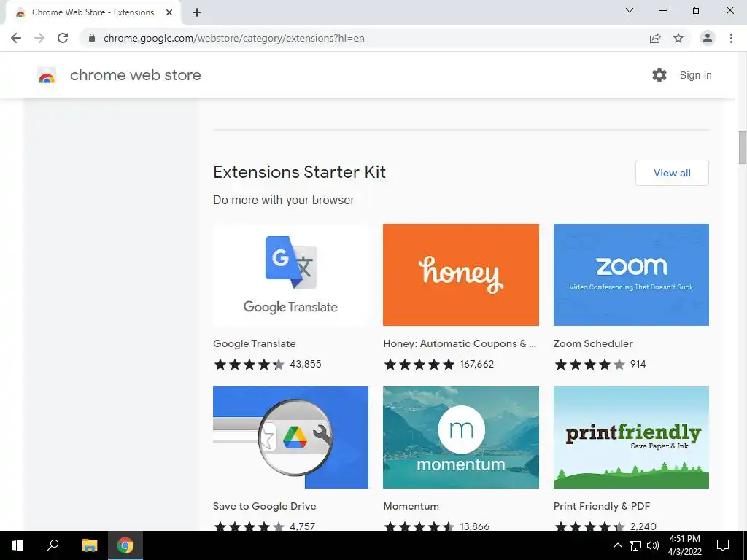Open Zoom Scheduler thumbnail image
Screen dimensions: 747x560
coord(631,275)
